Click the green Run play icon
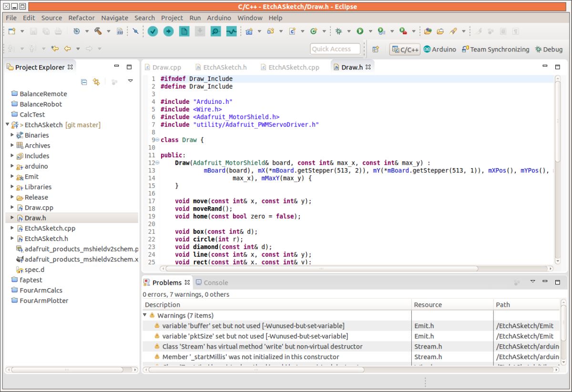The width and height of the screenshot is (572, 392). click(360, 31)
